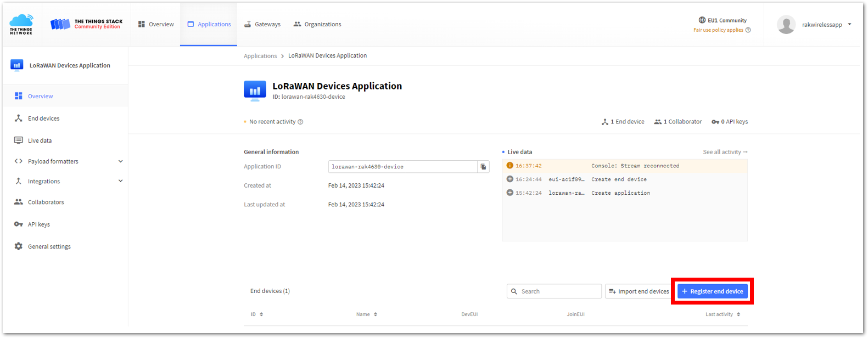Click LoRaWAN Devices Application breadcrumb
The image size is (868, 338).
tap(328, 56)
